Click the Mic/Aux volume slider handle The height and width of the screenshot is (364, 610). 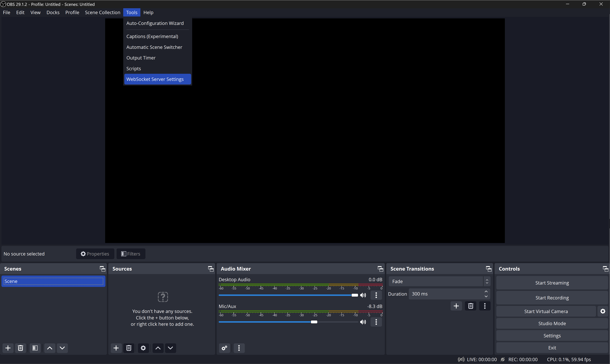tap(314, 322)
